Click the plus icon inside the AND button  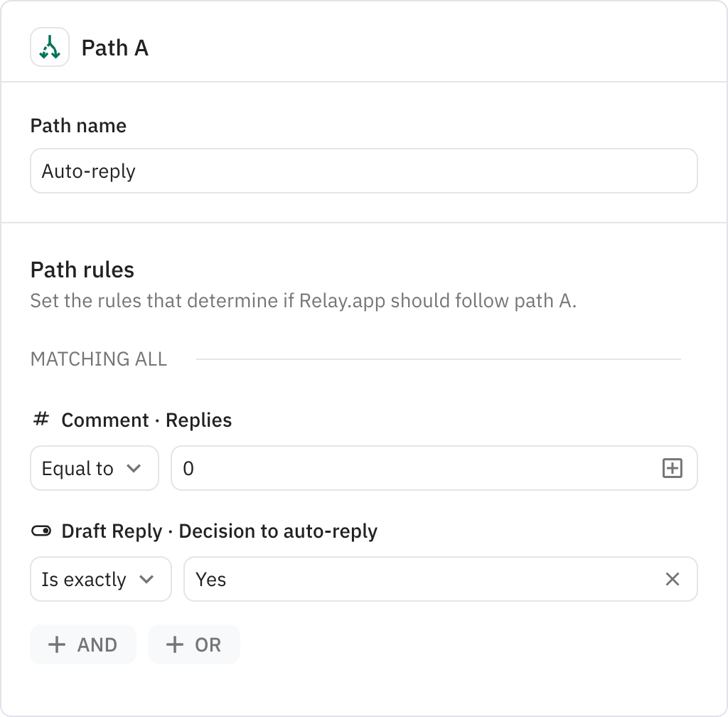[x=57, y=644]
